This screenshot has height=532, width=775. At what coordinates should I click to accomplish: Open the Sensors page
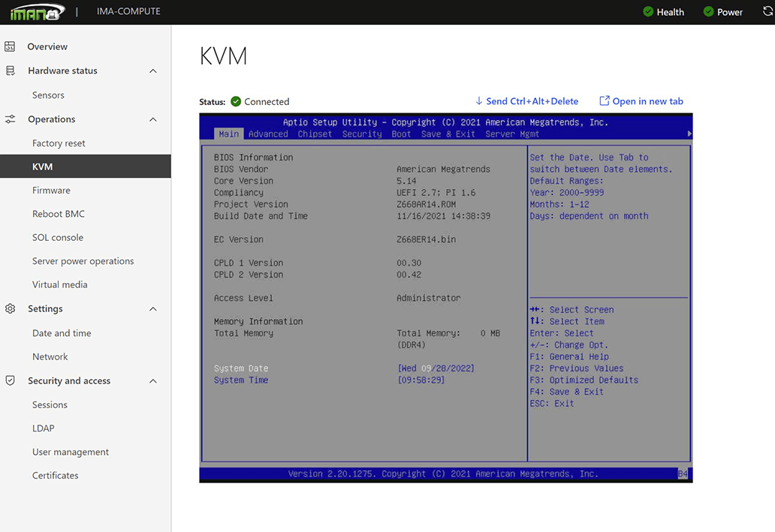point(48,95)
